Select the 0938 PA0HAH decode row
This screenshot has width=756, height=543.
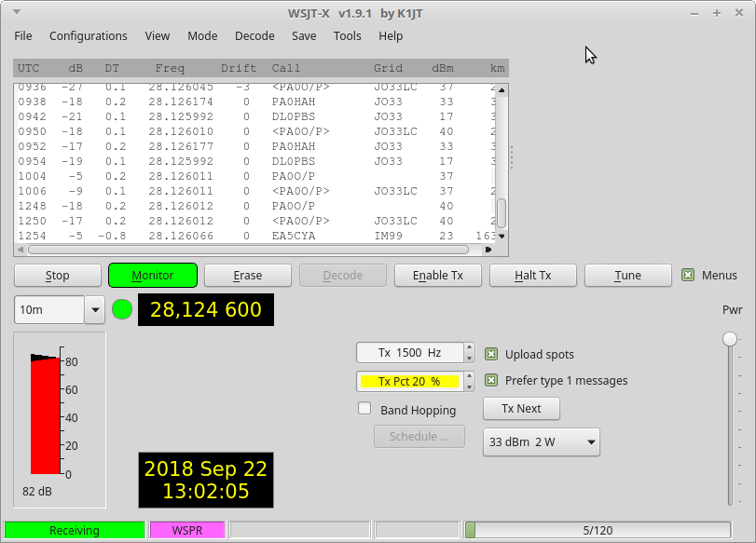tap(255, 102)
